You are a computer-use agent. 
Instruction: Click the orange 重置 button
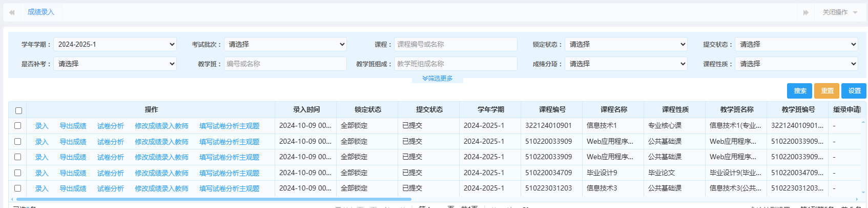coord(826,91)
